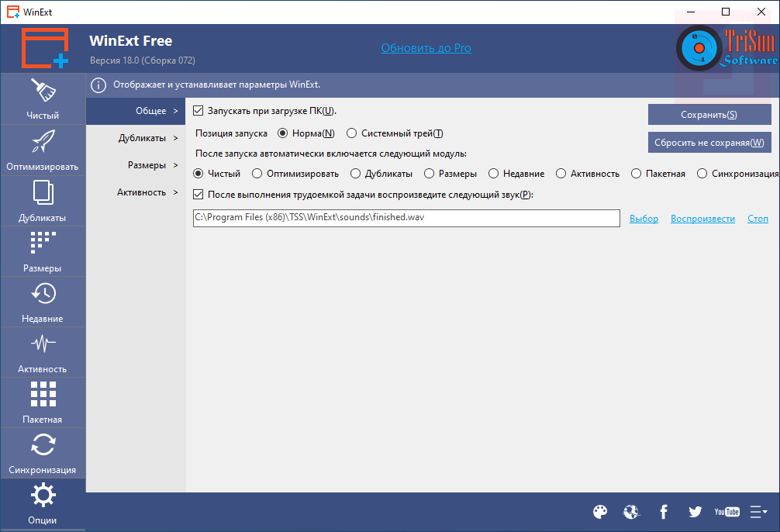This screenshot has width=780, height=532.
Task: Toggle play sound after heavy task checkbox
Action: [x=198, y=195]
